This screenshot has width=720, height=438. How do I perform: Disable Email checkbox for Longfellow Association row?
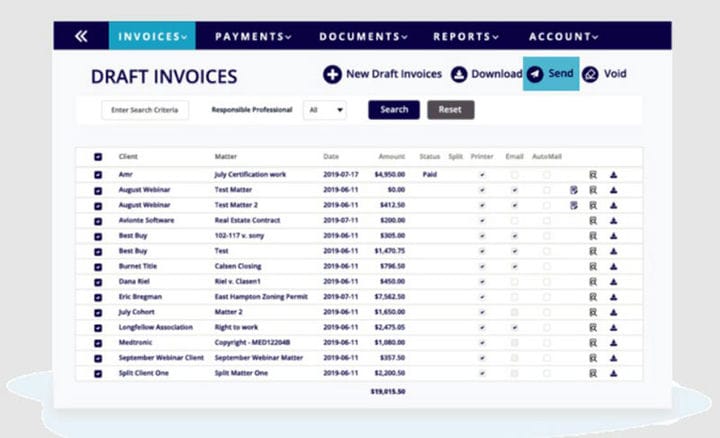(x=514, y=328)
